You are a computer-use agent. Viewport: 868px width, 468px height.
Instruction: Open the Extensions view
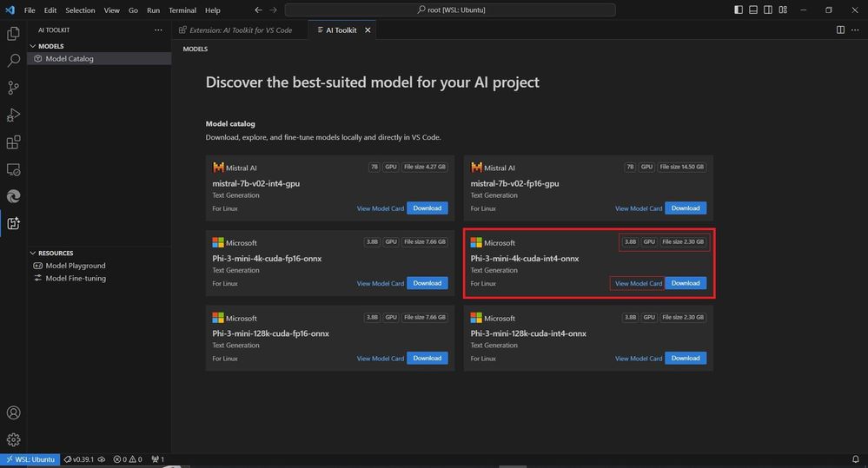[13, 142]
